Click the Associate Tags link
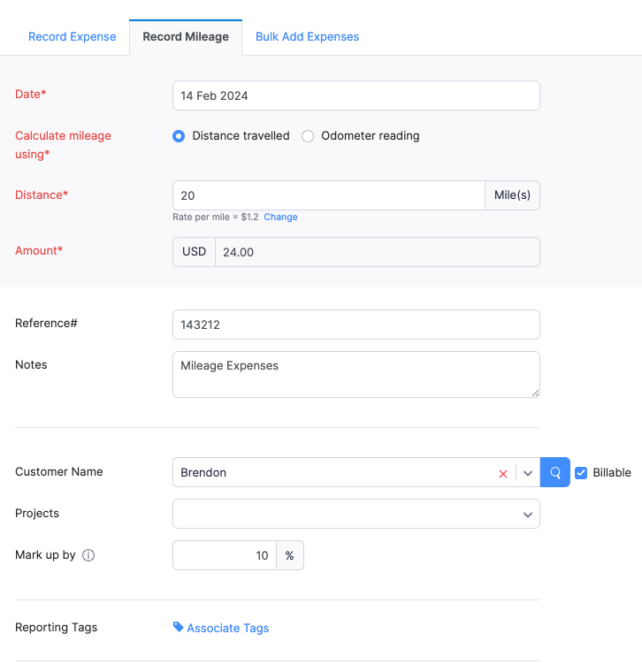This screenshot has height=672, width=642. tap(228, 628)
